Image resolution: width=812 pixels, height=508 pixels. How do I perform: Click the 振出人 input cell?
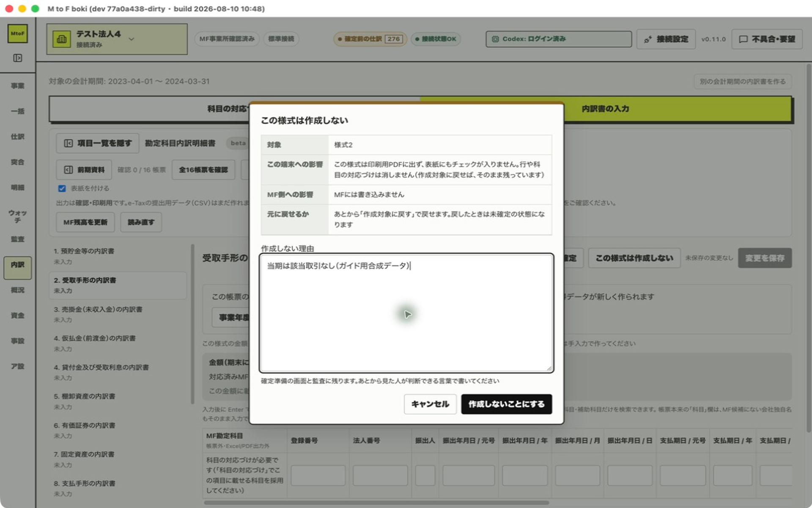pyautogui.click(x=425, y=475)
